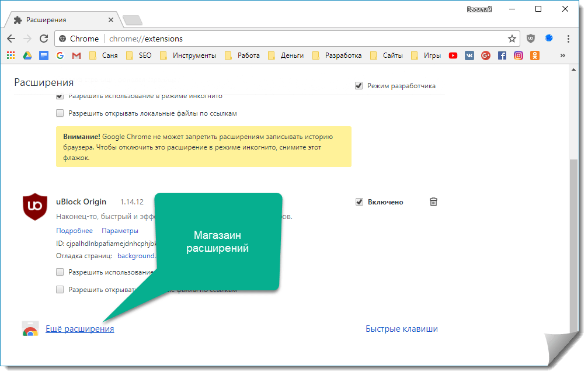
Task: Open the Instagram bookmark icon
Action: [x=518, y=55]
